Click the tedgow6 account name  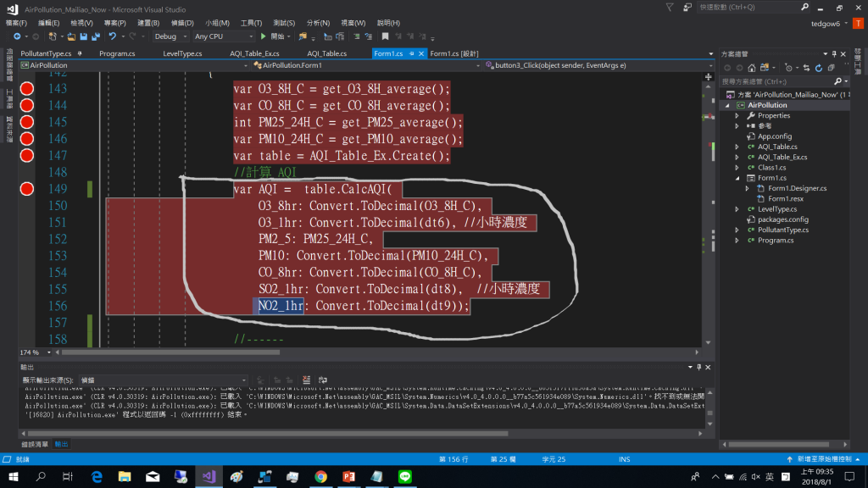(826, 24)
